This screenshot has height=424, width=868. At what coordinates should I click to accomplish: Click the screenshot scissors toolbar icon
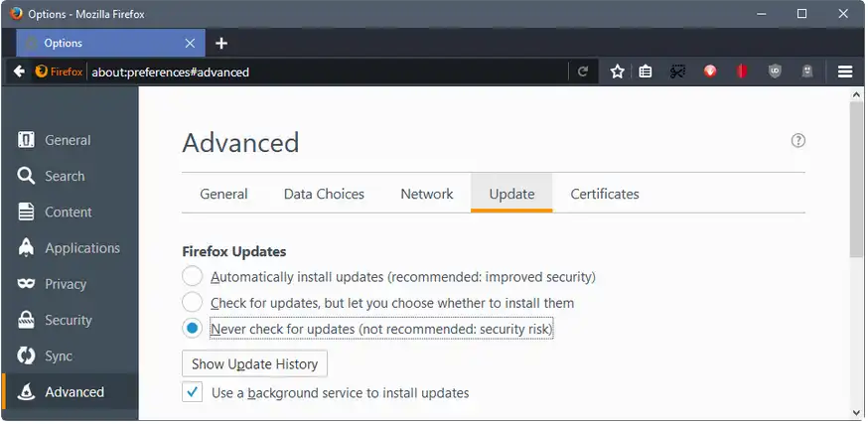point(677,71)
